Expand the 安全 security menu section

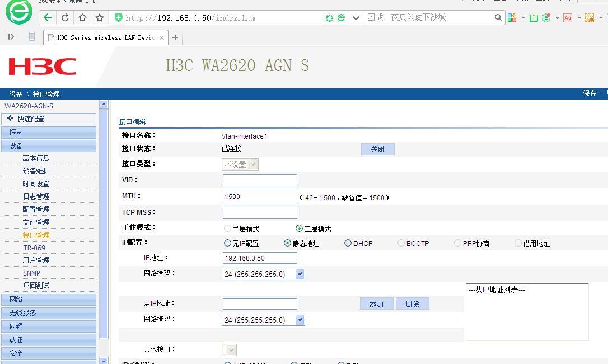[x=49, y=353]
